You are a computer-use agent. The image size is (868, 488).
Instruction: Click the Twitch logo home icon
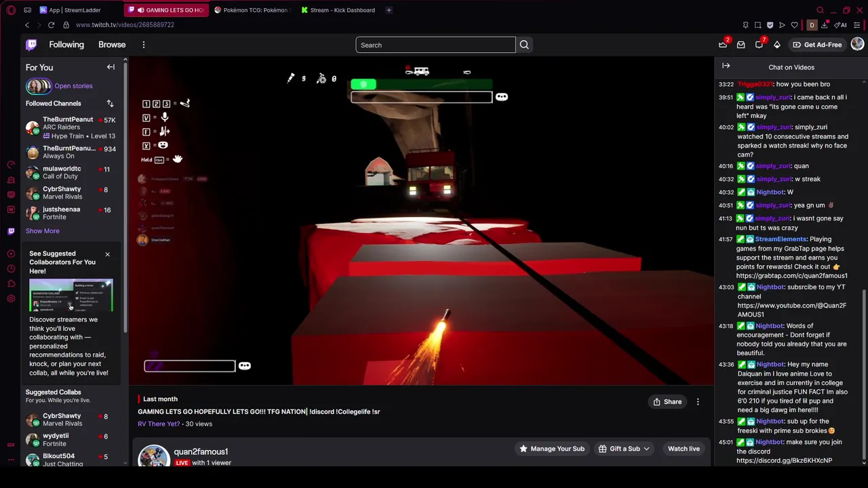point(31,45)
